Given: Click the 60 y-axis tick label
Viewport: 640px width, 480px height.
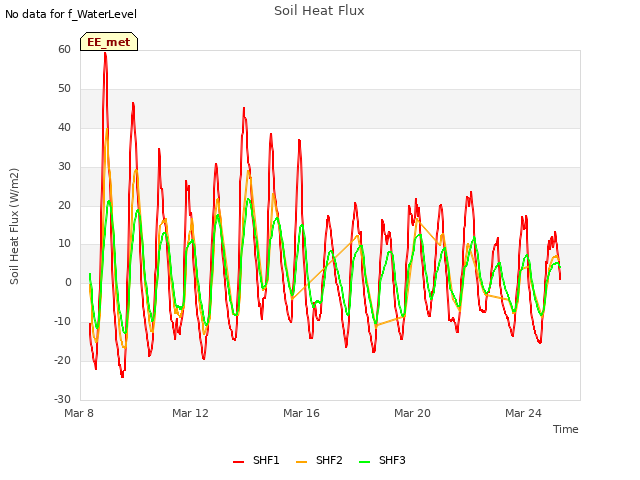Looking at the screenshot, I should click(64, 49).
